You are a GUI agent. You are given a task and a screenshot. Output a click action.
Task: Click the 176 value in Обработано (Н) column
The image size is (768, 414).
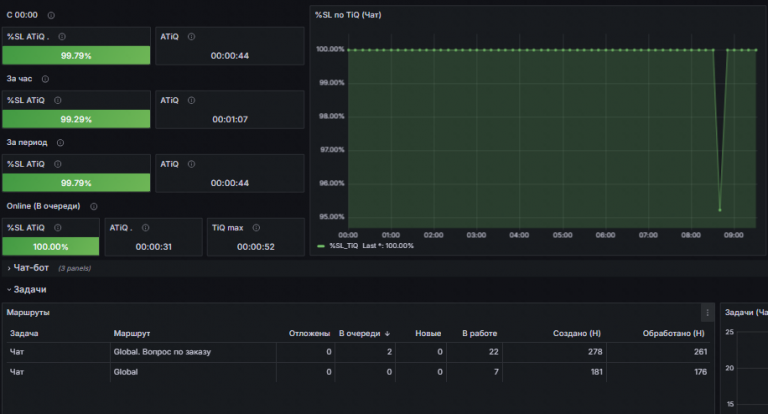(x=700, y=372)
